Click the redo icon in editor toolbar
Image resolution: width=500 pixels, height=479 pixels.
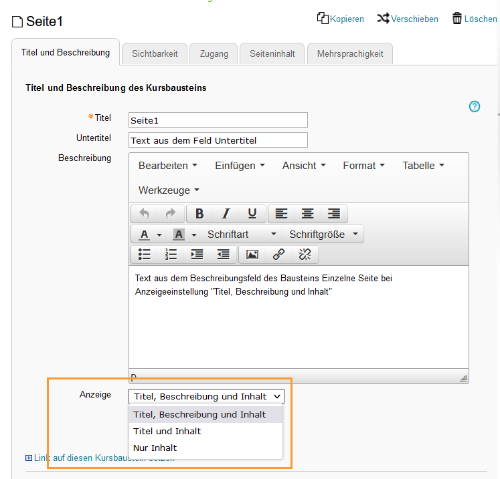point(170,213)
